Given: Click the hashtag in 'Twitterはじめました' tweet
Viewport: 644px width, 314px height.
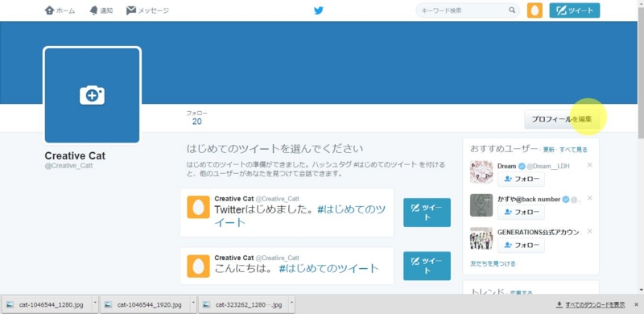Looking at the screenshot, I should pyautogui.click(x=299, y=217).
